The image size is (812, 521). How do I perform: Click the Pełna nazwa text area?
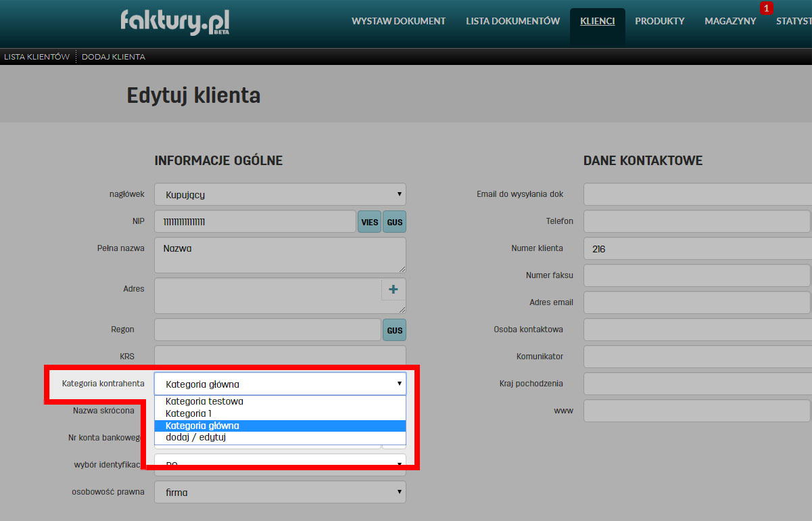280,254
